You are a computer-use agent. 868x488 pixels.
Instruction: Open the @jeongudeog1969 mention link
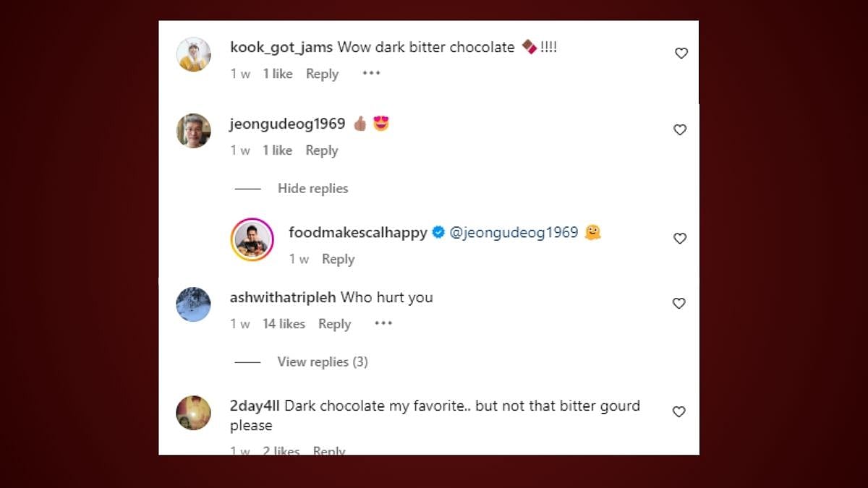[514, 233]
